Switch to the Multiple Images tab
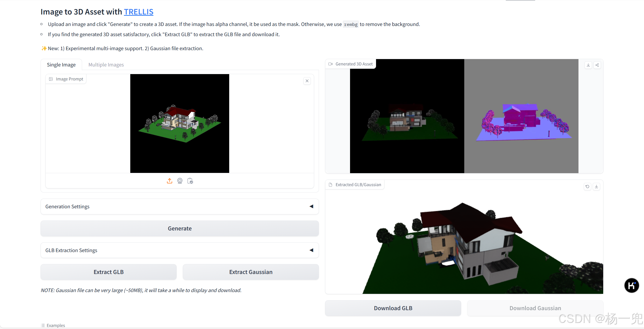The image size is (644, 329). [106, 65]
